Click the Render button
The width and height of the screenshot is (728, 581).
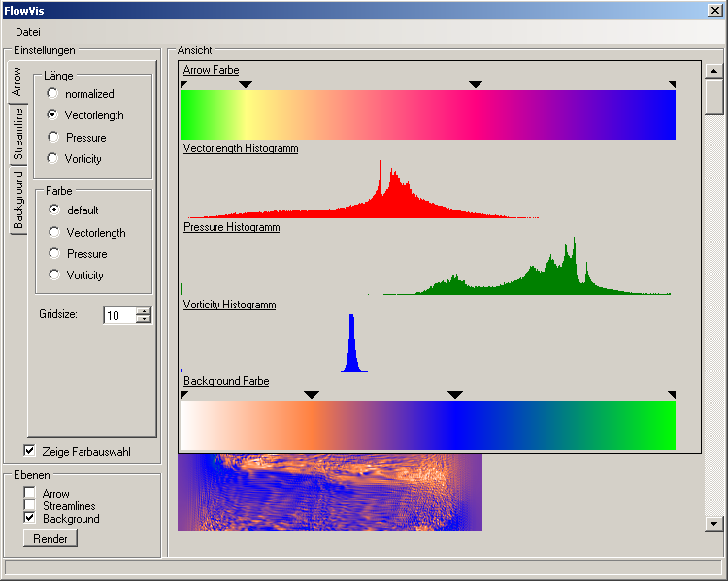50,538
